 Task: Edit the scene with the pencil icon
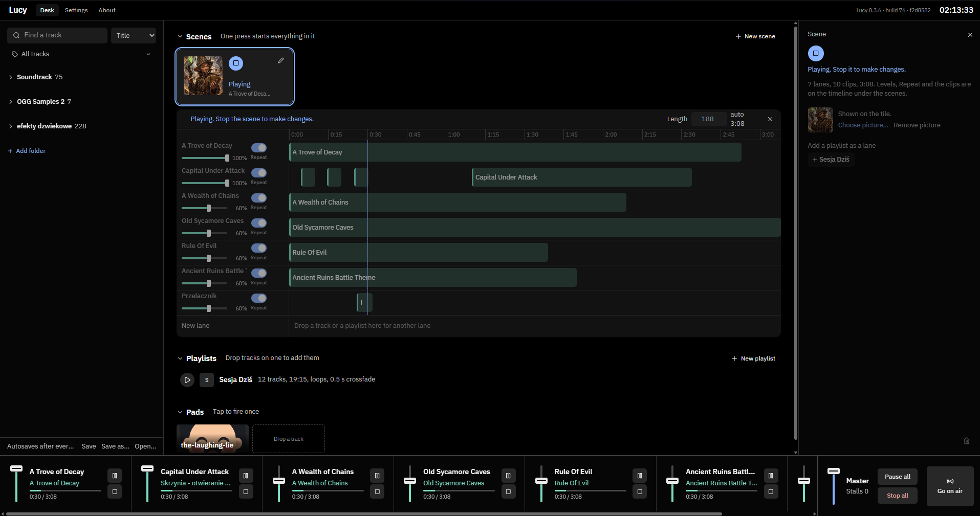pyautogui.click(x=281, y=60)
